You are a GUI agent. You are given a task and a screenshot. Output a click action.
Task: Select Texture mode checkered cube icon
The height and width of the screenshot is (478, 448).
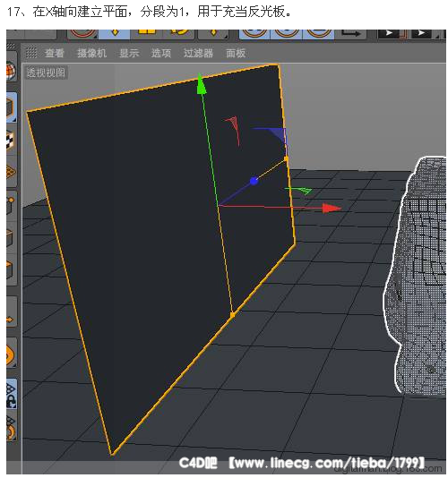[x=11, y=141]
